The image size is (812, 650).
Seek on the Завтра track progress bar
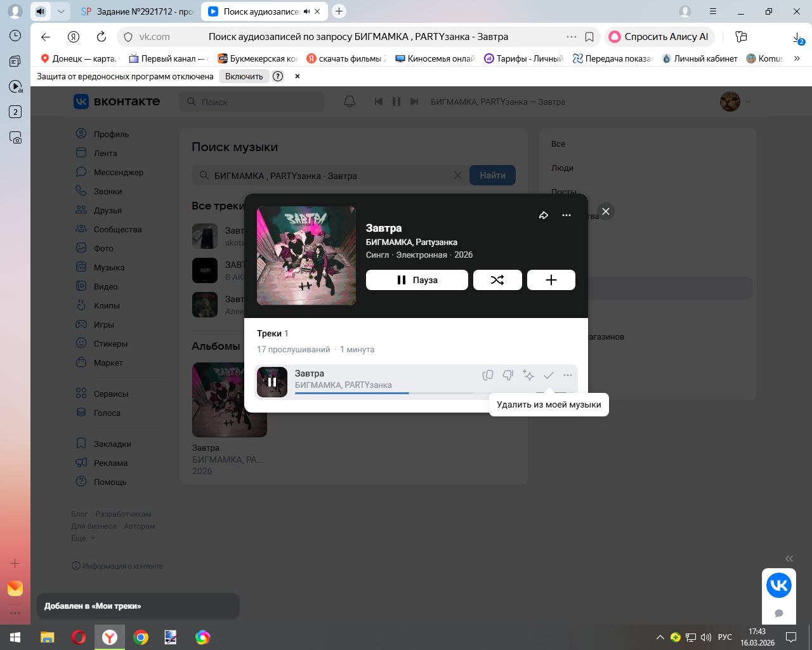click(384, 394)
